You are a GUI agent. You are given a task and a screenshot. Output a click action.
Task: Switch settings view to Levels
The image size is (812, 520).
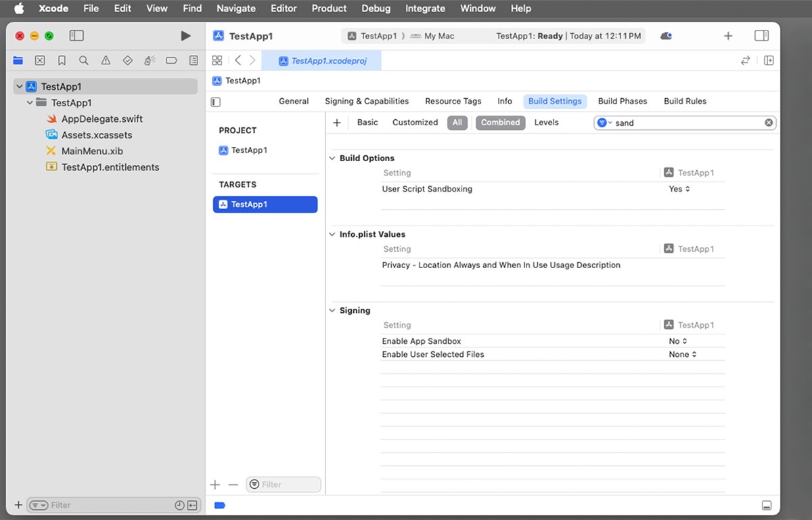click(545, 123)
